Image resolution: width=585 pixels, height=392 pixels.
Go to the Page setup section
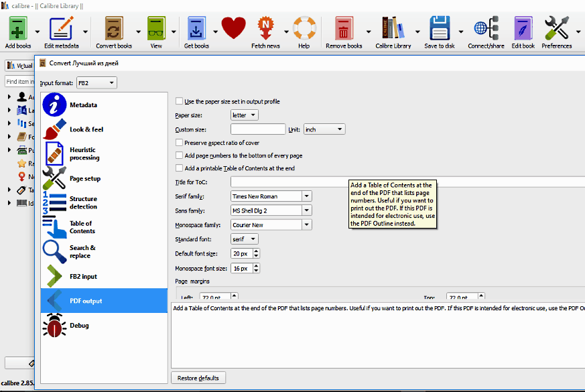point(104,178)
